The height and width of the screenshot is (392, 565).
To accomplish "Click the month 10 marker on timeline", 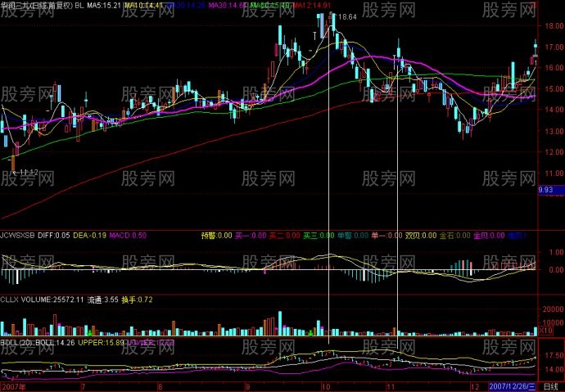I will tap(324, 387).
